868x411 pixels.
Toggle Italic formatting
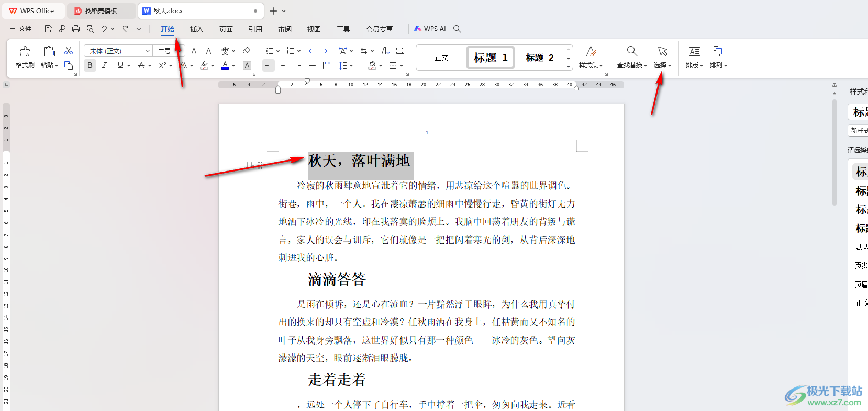pos(105,65)
